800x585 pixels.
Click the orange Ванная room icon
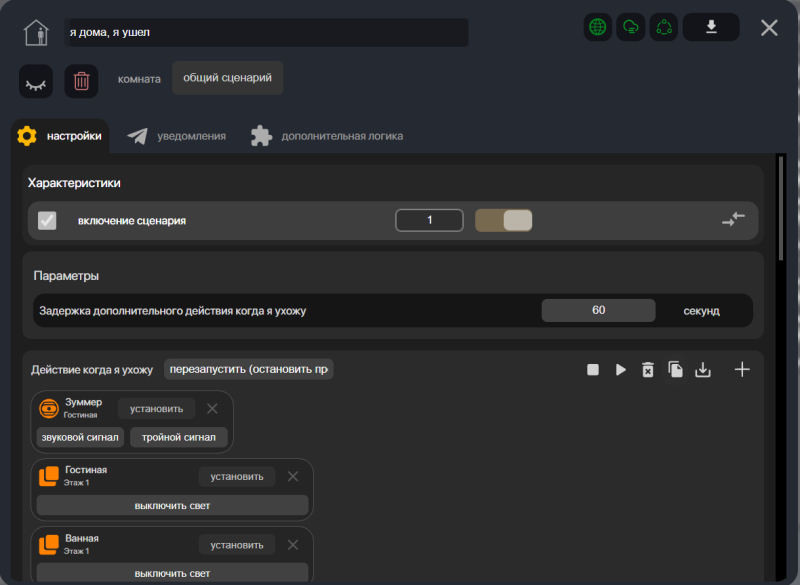pos(49,545)
